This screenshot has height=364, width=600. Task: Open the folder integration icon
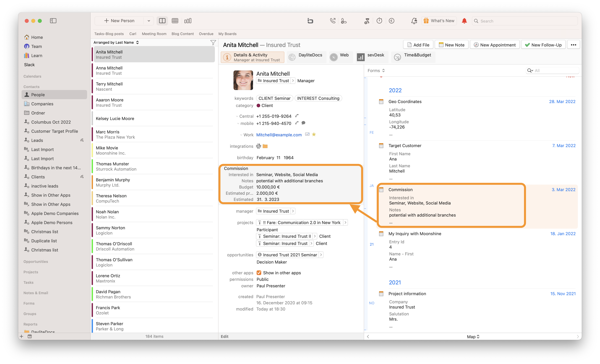[265, 146]
